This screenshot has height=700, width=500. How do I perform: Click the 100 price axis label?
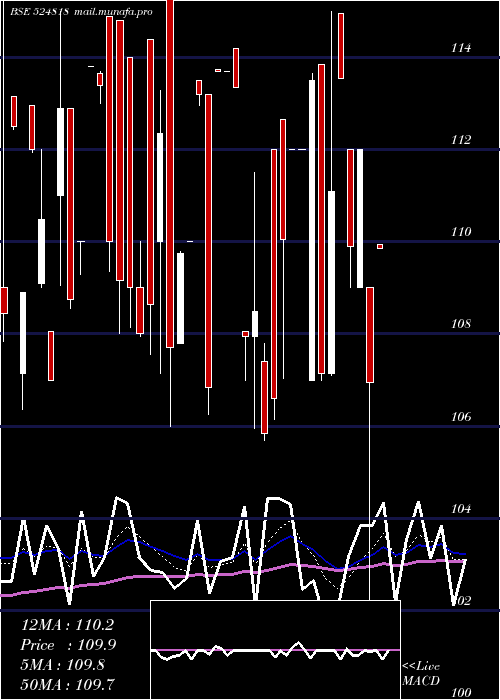point(461,693)
